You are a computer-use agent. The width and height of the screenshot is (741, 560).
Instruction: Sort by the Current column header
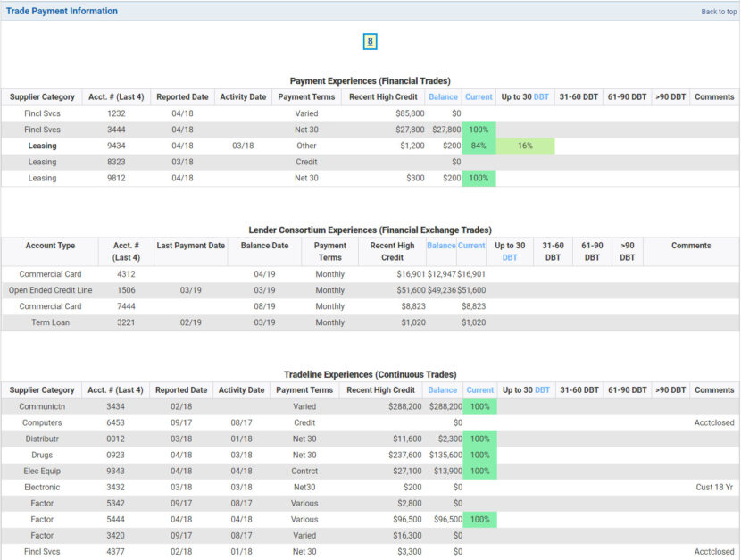(x=479, y=96)
